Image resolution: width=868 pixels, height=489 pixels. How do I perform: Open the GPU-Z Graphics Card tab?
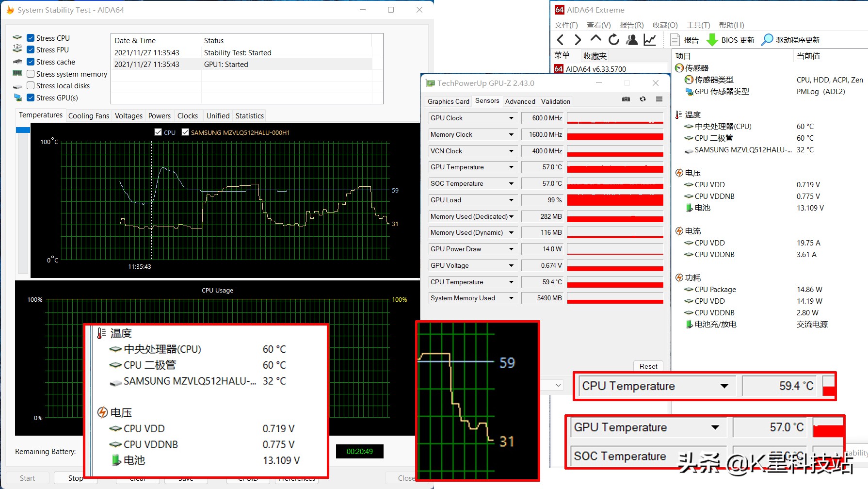click(x=448, y=101)
